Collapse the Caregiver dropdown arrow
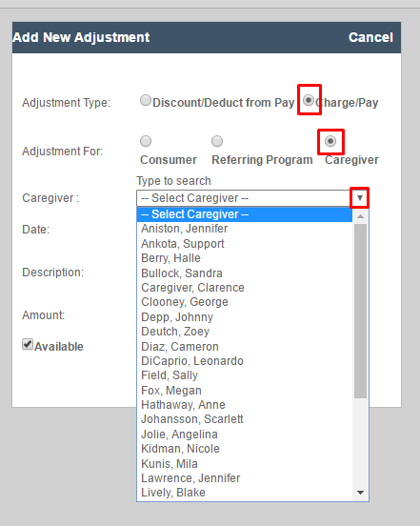This screenshot has height=526, width=420. coord(360,198)
